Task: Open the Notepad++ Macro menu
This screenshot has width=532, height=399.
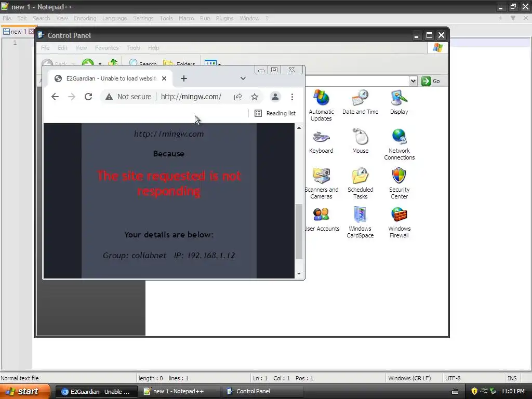Action: (187, 18)
